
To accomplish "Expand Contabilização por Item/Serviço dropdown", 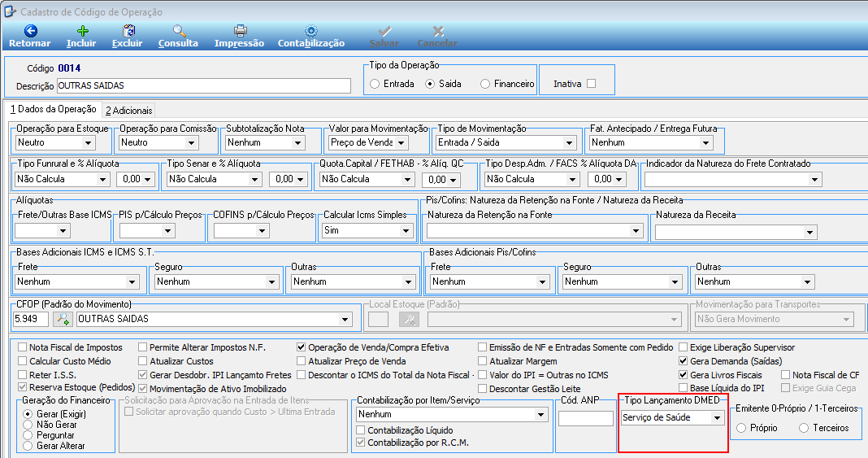I will click(x=540, y=414).
